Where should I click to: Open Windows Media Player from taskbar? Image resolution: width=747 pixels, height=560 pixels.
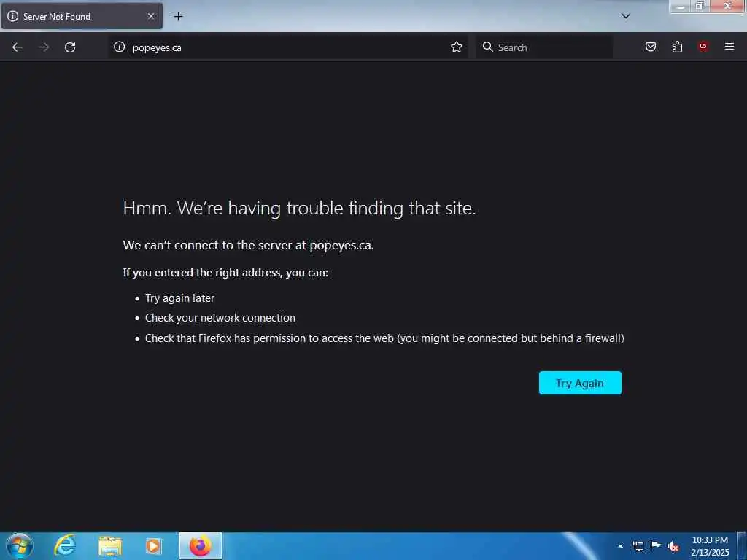[153, 545]
